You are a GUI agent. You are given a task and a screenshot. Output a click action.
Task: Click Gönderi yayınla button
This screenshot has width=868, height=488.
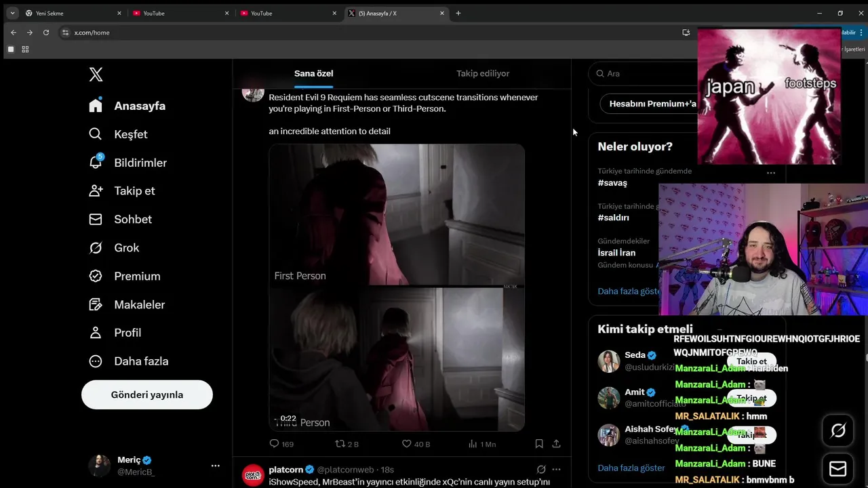click(147, 394)
